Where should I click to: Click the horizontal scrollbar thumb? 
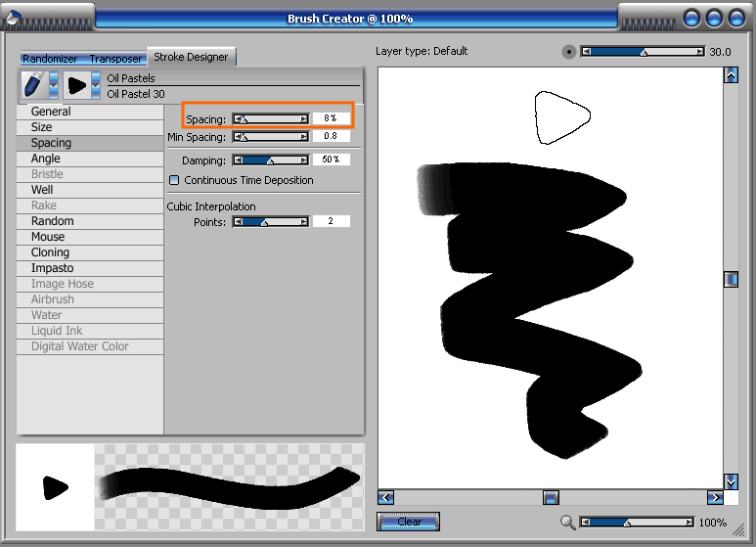(x=551, y=497)
